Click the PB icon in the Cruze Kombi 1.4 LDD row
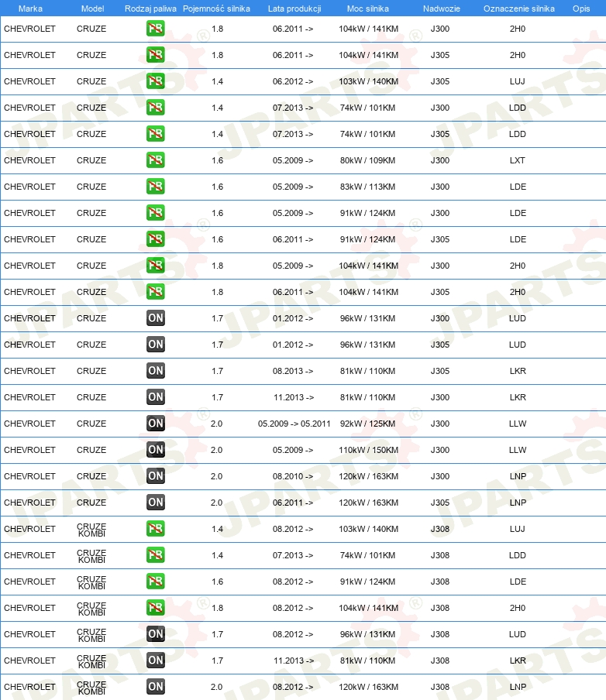This screenshot has width=606, height=700. tap(156, 555)
